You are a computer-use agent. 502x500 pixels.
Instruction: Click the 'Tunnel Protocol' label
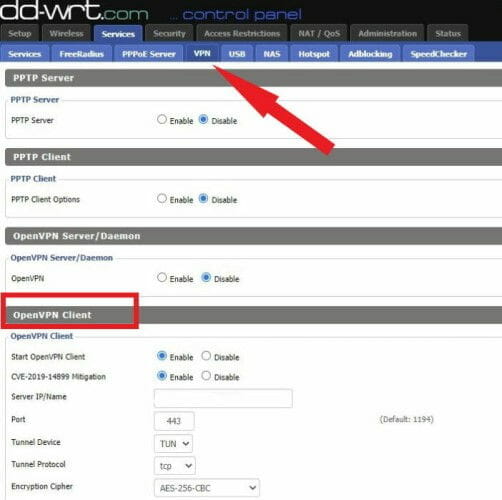click(38, 464)
